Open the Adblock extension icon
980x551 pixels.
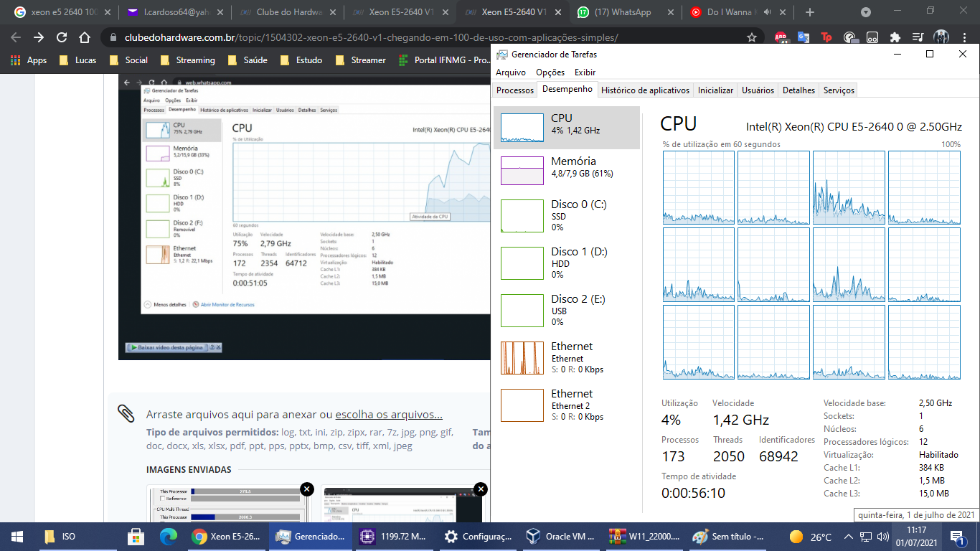click(x=781, y=38)
